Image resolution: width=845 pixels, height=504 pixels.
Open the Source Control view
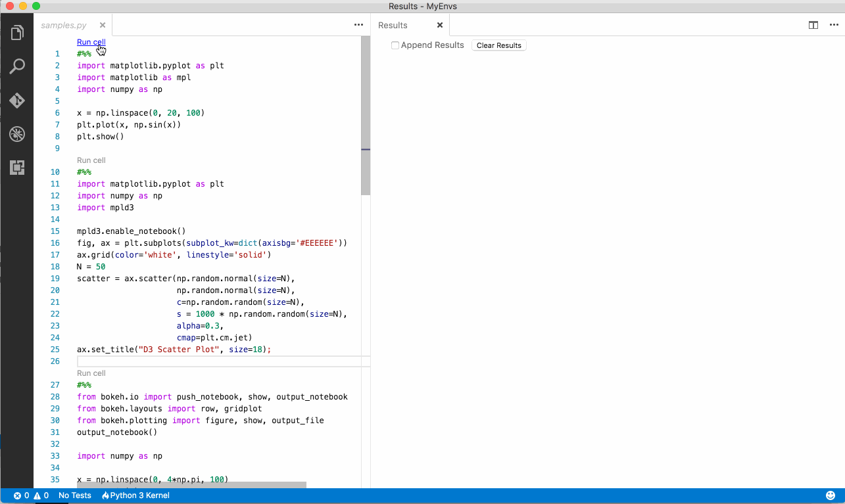16,101
